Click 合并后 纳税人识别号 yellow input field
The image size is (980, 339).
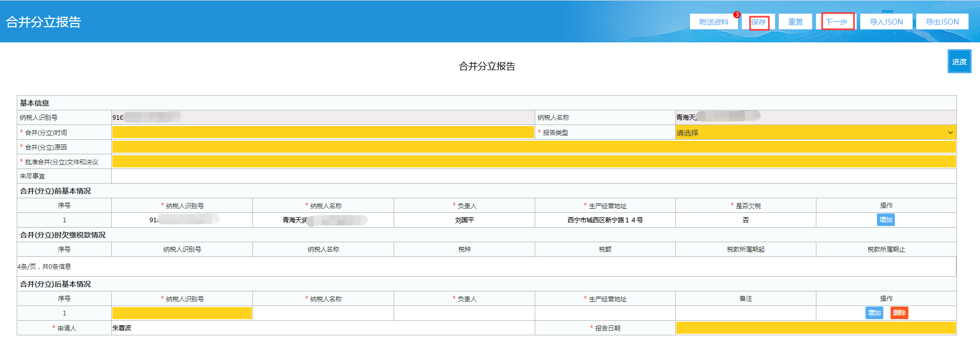182,313
